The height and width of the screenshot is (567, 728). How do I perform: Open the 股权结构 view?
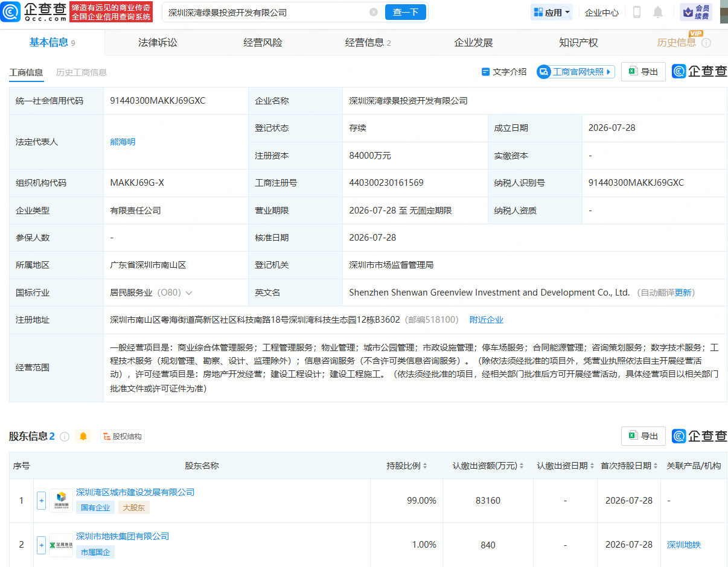pyautogui.click(x=123, y=436)
